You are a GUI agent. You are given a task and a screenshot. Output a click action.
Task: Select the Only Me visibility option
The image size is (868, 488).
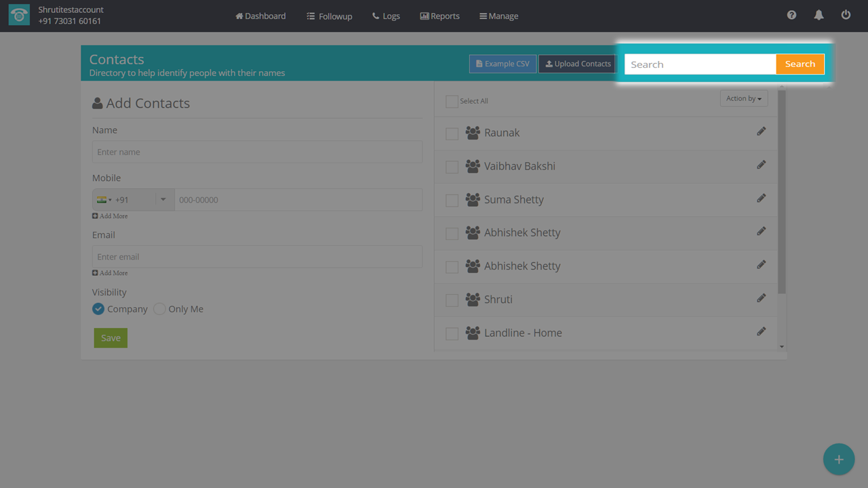[159, 309]
